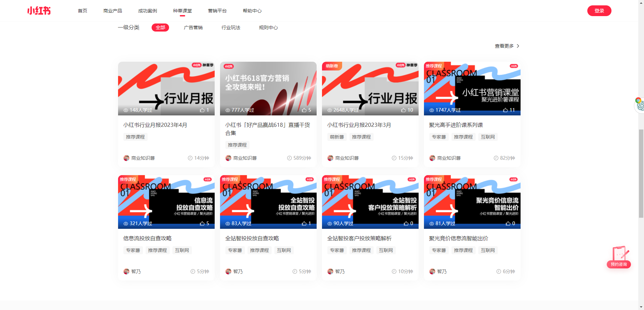Click the eye icon beside 777人学过

coord(228,110)
